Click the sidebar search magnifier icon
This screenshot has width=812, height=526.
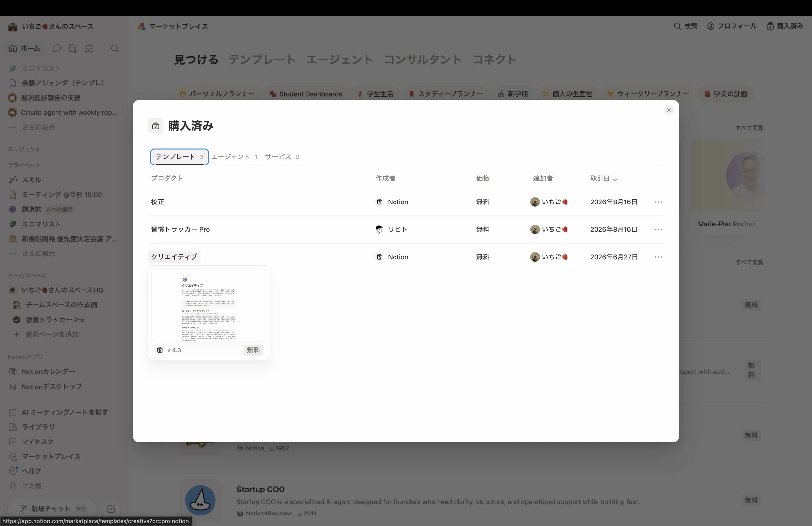click(115, 49)
